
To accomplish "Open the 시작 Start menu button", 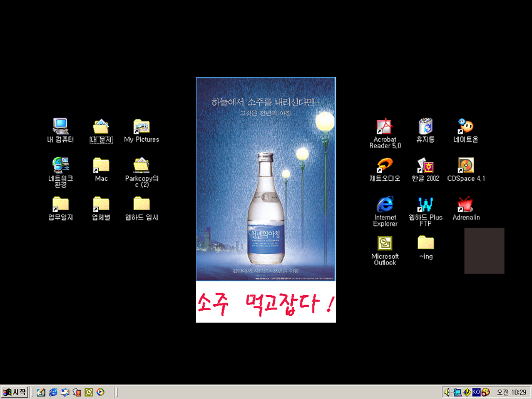I will pos(15,392).
